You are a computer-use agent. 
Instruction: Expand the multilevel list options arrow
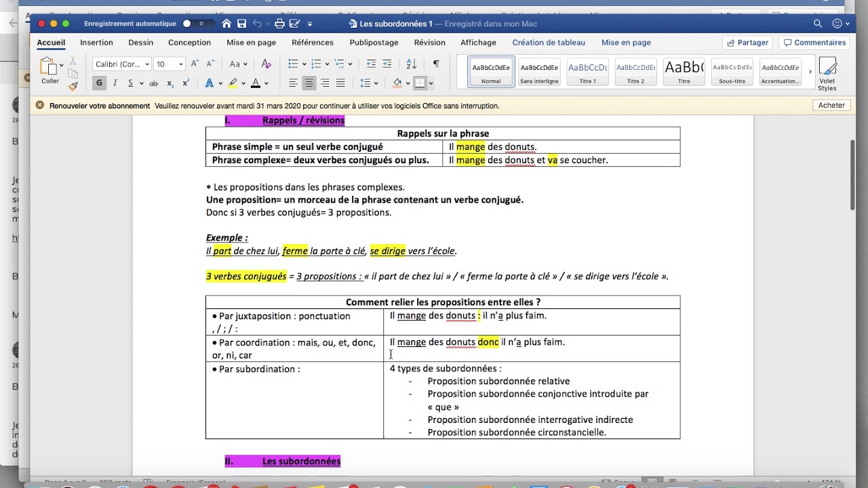pos(350,64)
